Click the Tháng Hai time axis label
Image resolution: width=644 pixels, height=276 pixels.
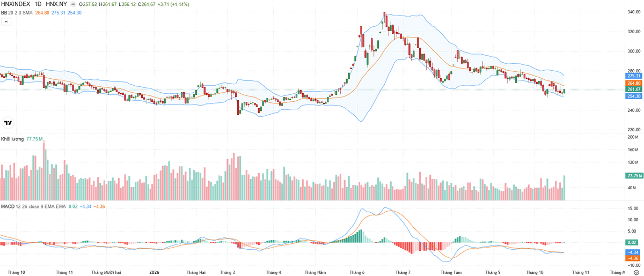click(196, 272)
